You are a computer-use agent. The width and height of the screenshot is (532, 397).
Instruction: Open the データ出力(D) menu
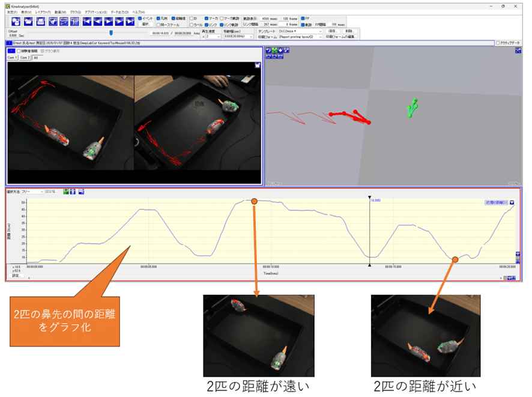(x=119, y=12)
